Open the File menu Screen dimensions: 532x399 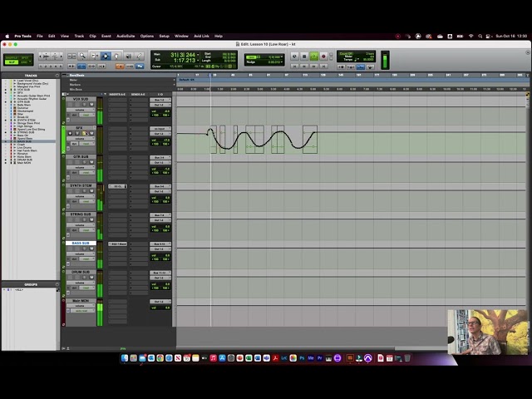click(x=40, y=36)
